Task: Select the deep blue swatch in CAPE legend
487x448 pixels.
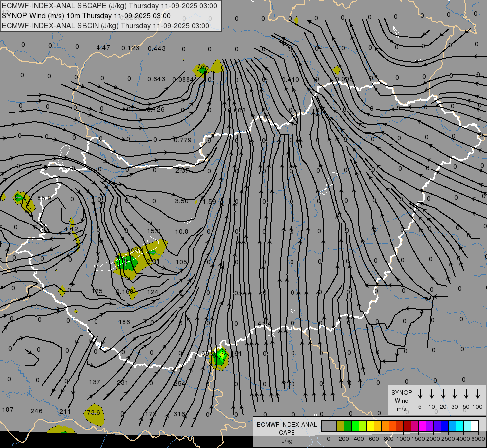Action: click(x=445, y=426)
